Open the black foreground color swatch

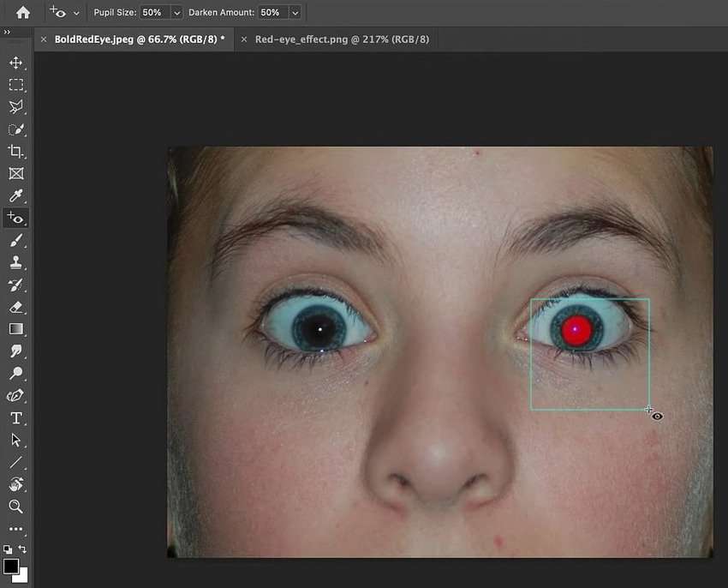coord(11,567)
